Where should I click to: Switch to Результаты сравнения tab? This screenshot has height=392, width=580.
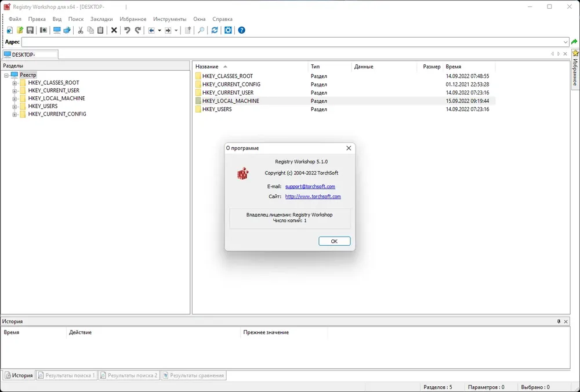click(194, 375)
